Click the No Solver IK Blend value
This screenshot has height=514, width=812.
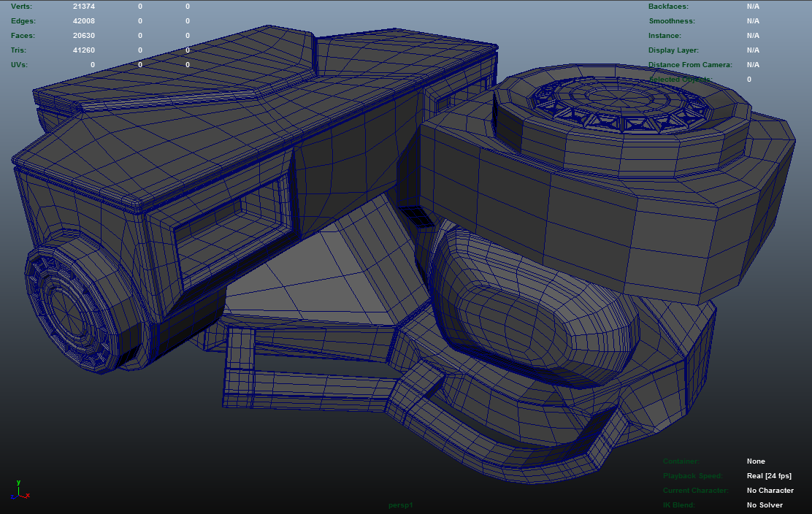[765, 505]
